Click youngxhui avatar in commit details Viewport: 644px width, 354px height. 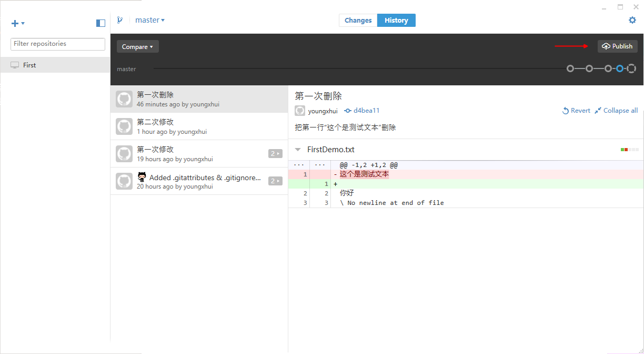(300, 111)
